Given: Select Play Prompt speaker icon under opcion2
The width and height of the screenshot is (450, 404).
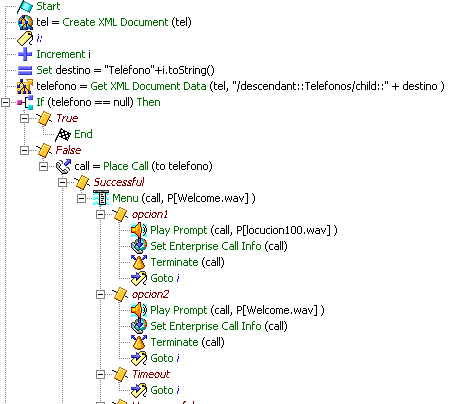Looking at the screenshot, I should click(139, 310).
